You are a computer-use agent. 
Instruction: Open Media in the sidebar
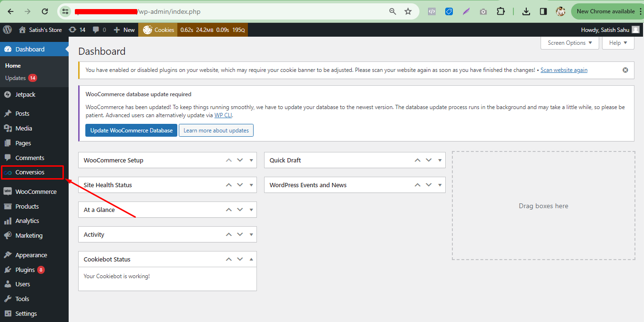coord(34,128)
